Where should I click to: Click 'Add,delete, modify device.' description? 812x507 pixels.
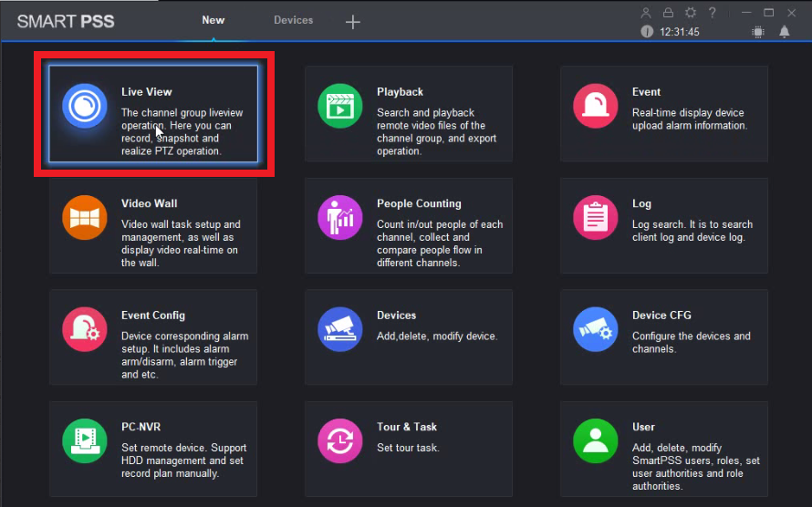coord(437,336)
